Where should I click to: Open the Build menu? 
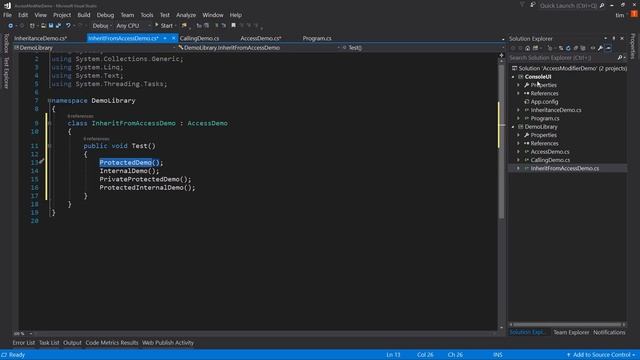tap(84, 15)
